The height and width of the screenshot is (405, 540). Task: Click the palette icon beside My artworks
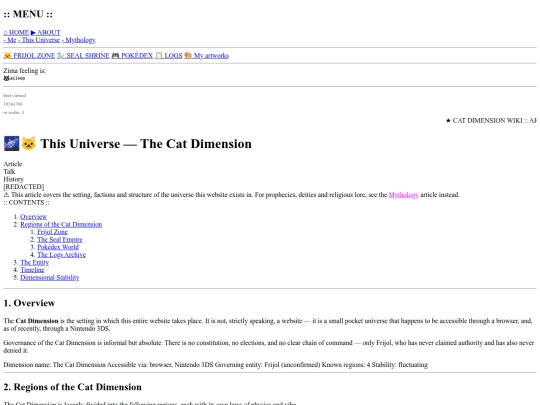click(188, 55)
